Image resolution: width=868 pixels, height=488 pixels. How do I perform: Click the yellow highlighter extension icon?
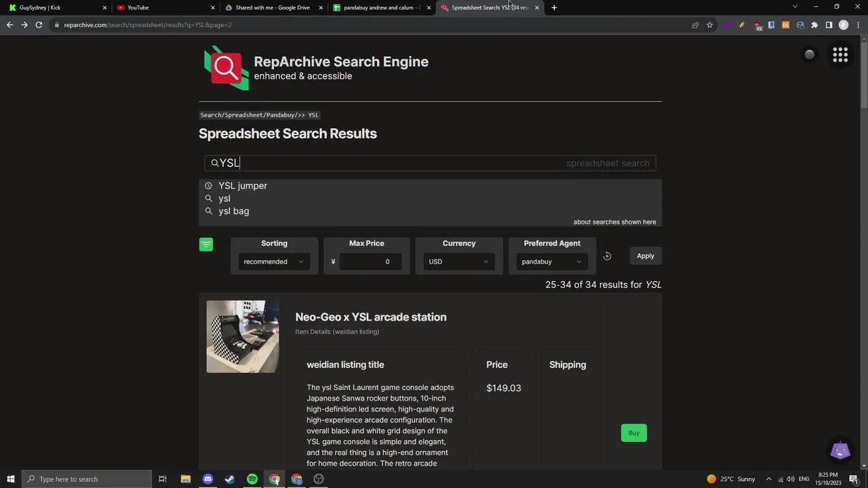click(742, 25)
